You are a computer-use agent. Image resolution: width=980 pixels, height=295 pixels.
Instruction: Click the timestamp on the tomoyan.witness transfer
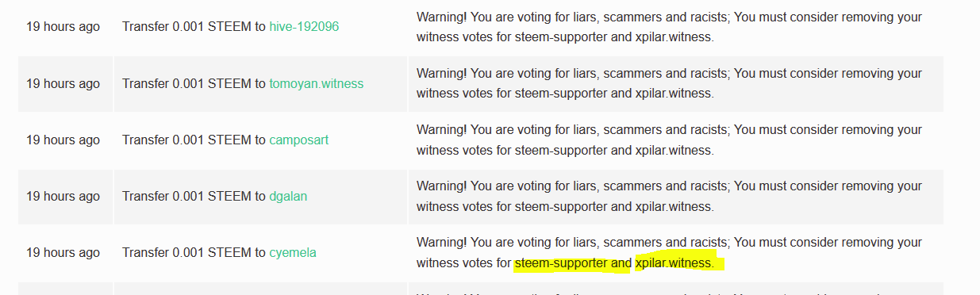63,83
